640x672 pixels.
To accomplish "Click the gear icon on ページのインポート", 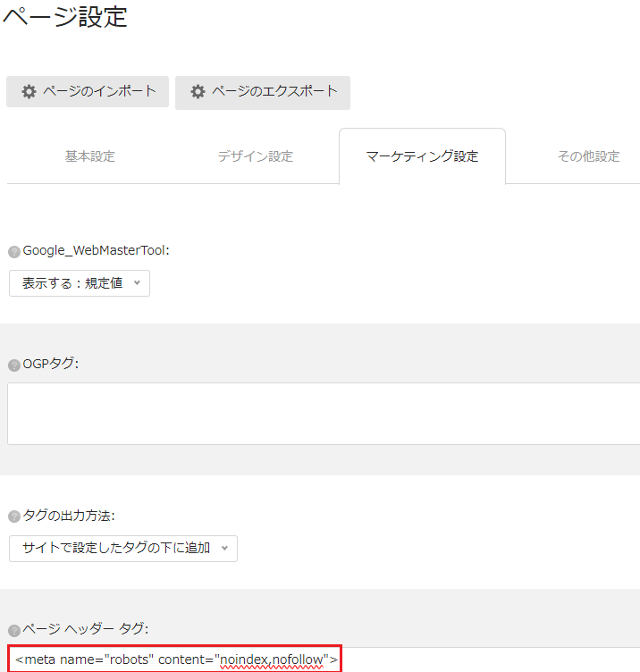I will [x=29, y=91].
